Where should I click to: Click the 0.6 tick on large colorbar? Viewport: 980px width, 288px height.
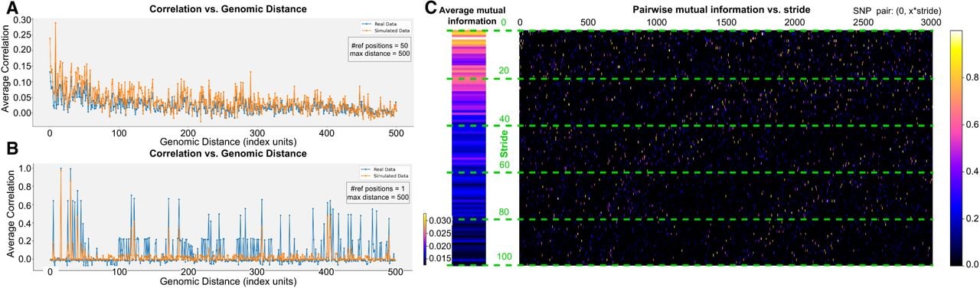click(x=972, y=124)
